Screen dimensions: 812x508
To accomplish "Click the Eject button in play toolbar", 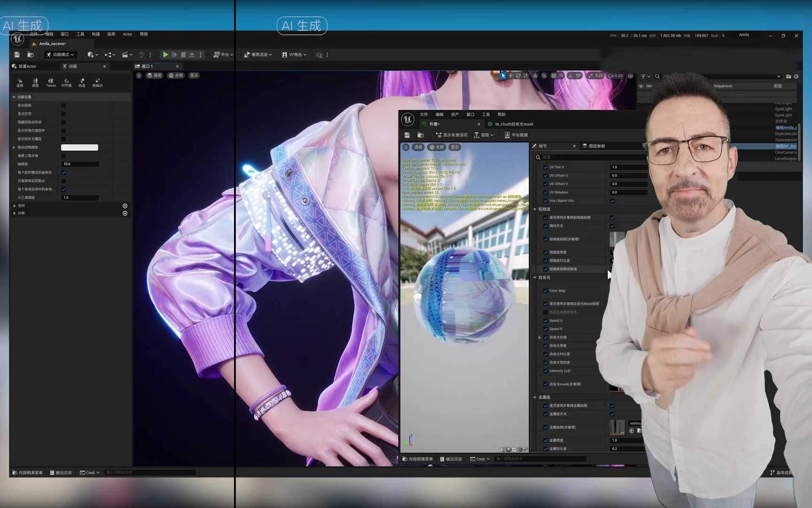I will click(x=192, y=55).
